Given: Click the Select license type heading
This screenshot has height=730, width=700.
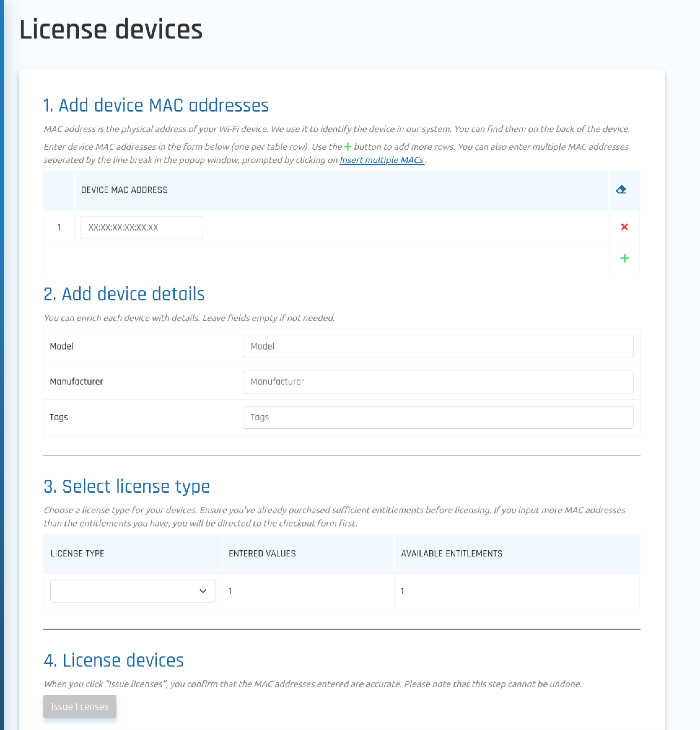Looking at the screenshot, I should [127, 486].
